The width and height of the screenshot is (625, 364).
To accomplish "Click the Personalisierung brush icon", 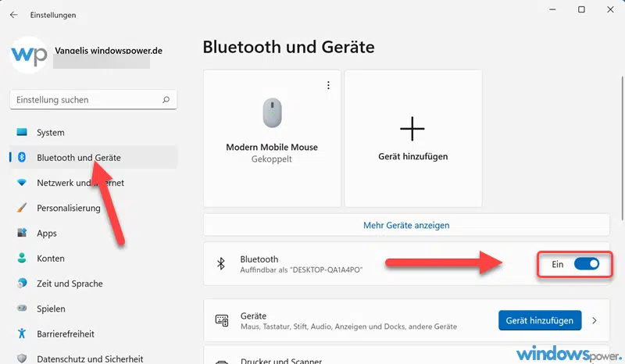I will [x=22, y=207].
